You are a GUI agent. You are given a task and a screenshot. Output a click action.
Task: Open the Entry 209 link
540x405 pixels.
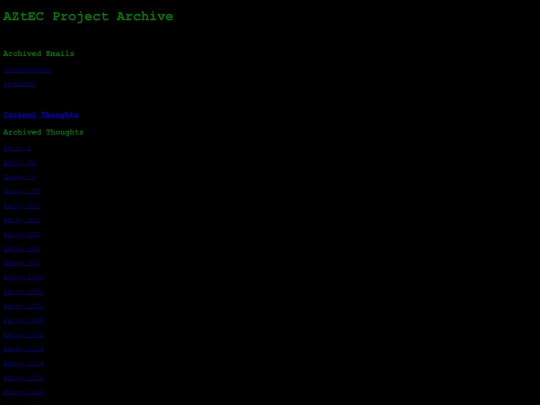tap(22, 206)
